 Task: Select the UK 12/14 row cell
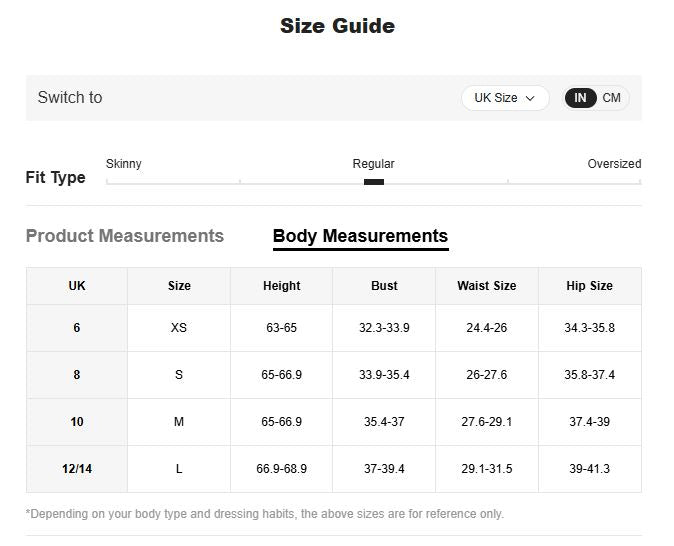pyautogui.click(x=77, y=469)
